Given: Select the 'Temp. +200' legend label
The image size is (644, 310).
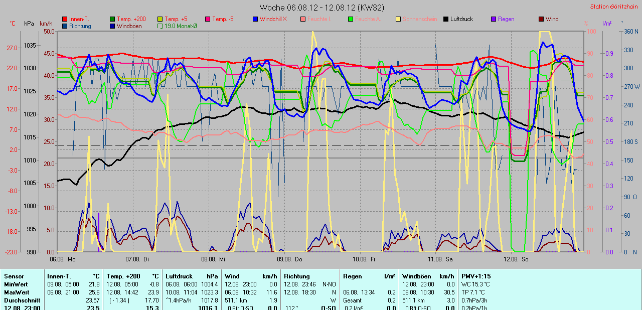Looking at the screenshot, I should tap(131, 19).
